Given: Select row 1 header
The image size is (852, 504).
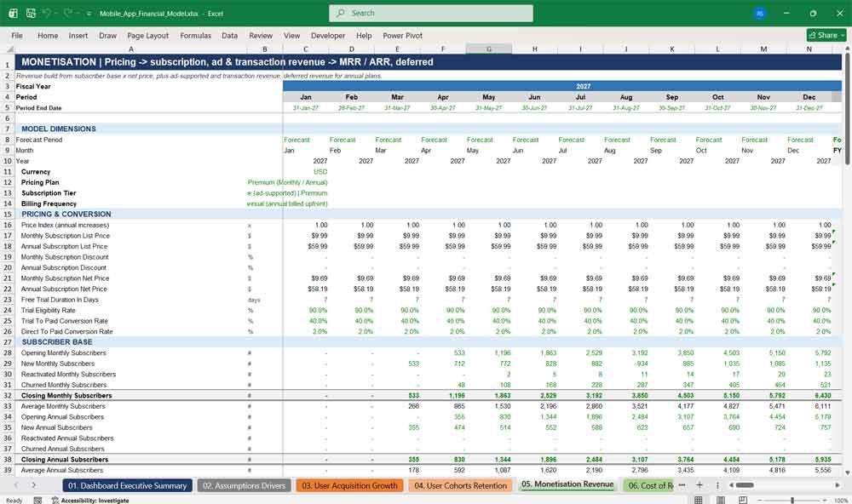Looking at the screenshot, I should point(8,64).
